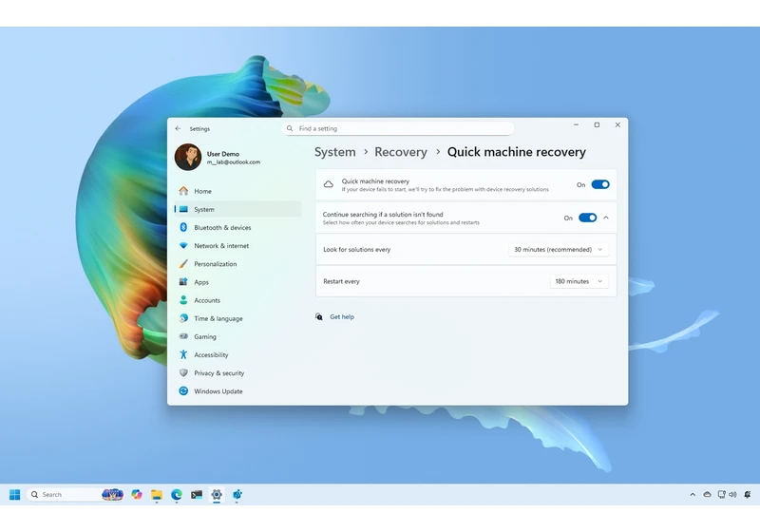
Task: Click the Accessibility figure icon
Action: pos(183,354)
